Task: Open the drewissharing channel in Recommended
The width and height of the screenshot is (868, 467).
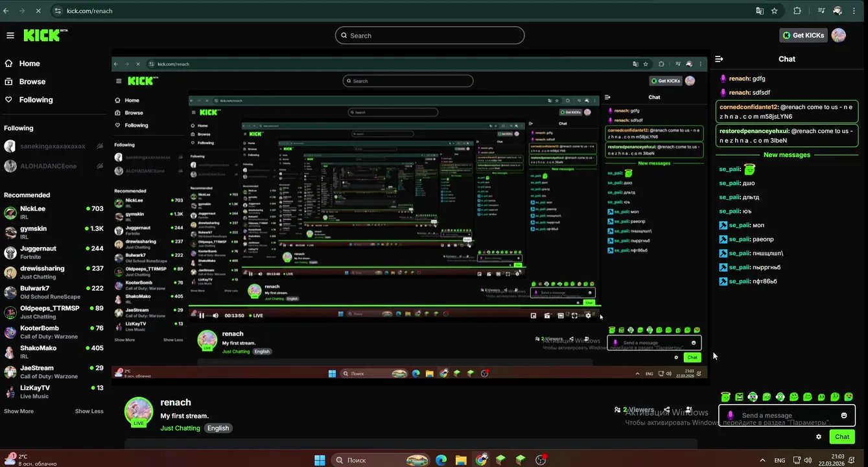Action: pyautogui.click(x=54, y=272)
